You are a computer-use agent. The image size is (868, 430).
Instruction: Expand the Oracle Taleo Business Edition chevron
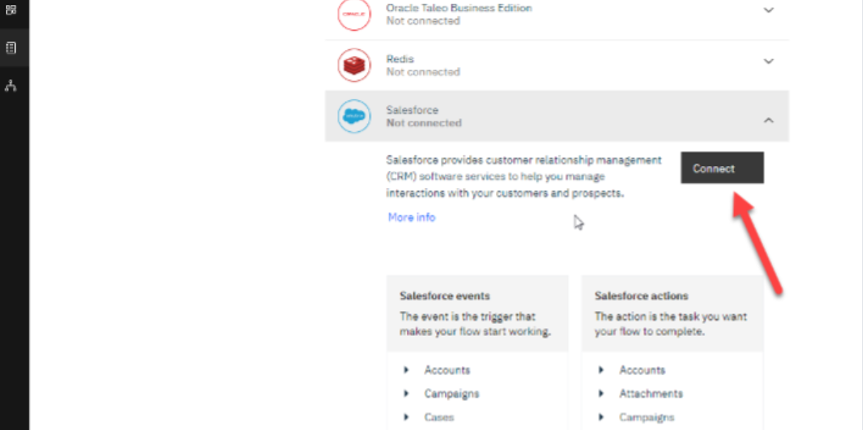(x=768, y=11)
